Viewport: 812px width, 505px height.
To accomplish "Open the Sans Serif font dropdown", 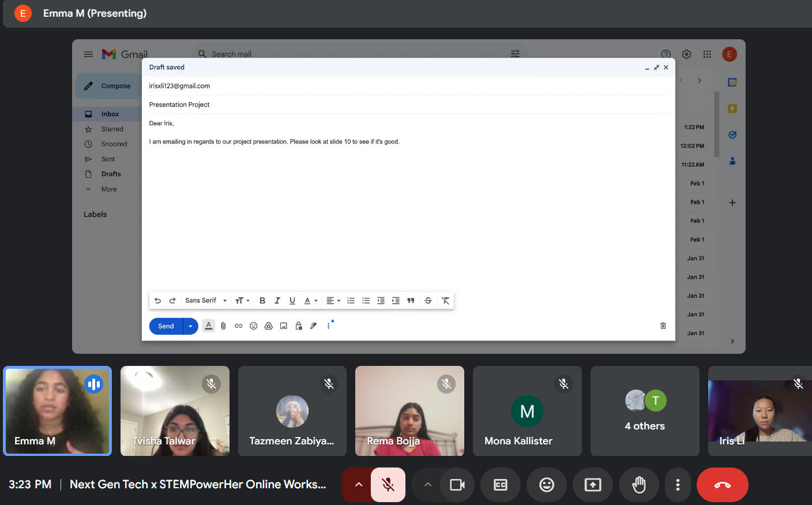I will point(205,301).
